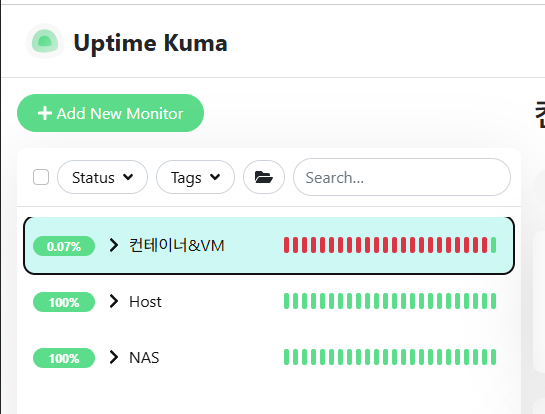Click the Host 100% uptime badge
The width and height of the screenshot is (545, 414).
click(x=64, y=302)
